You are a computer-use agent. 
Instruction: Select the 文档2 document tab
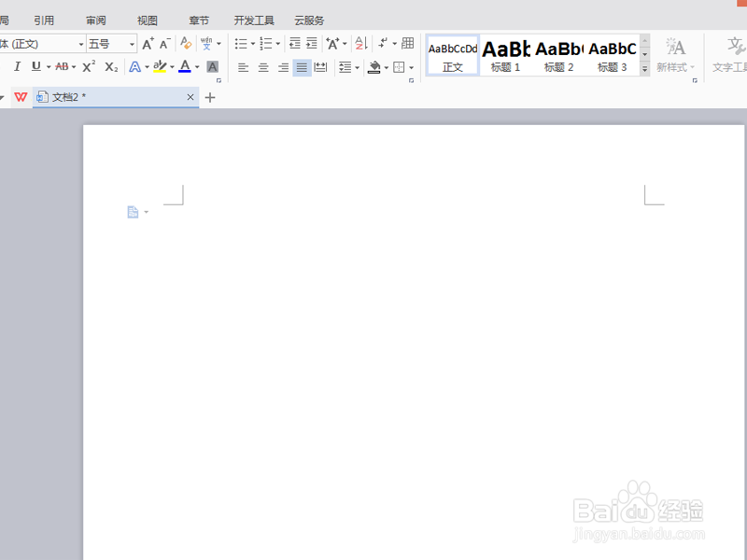116,97
